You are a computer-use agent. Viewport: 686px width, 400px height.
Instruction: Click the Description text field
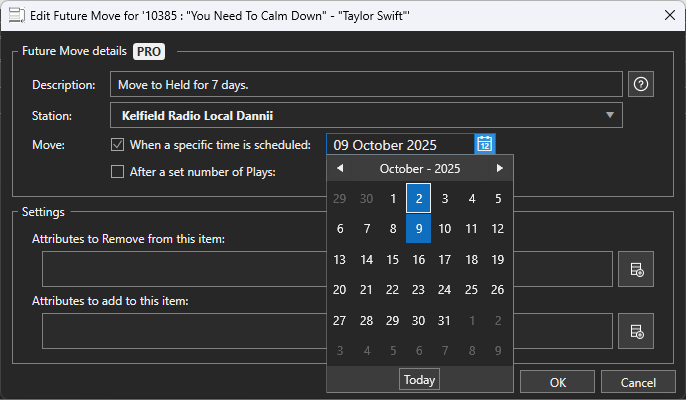pos(366,85)
